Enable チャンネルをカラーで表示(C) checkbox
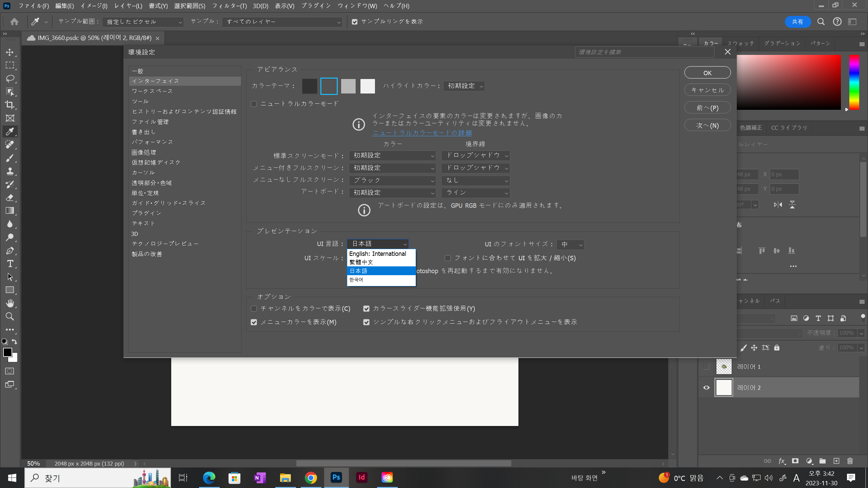 (254, 309)
